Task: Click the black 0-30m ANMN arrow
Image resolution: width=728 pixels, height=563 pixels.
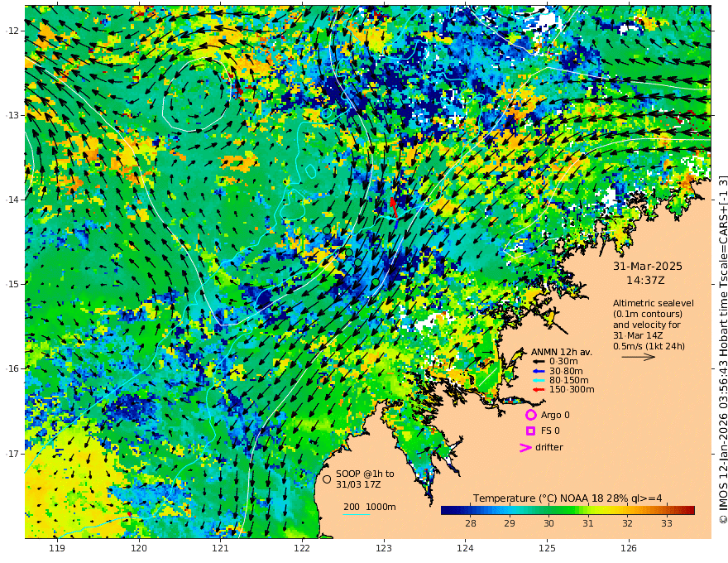Action: coord(539,361)
